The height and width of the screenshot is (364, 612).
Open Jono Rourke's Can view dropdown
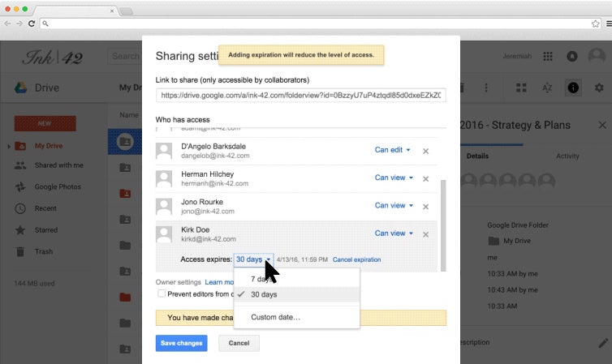tap(394, 205)
